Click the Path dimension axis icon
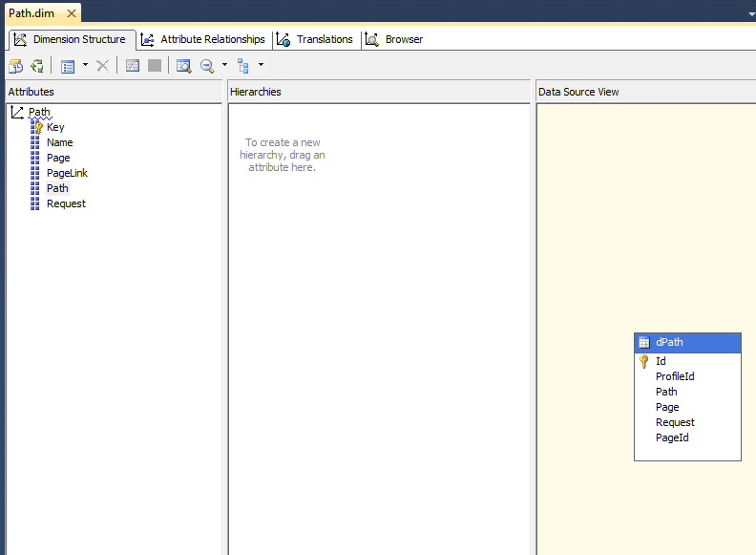Screen dimensions: 756x555 (17, 113)
